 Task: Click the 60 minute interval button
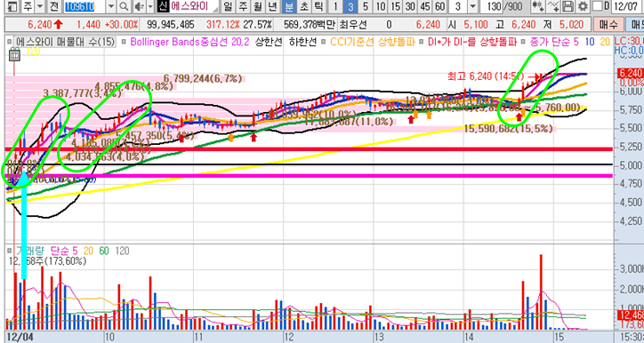[x=439, y=6]
